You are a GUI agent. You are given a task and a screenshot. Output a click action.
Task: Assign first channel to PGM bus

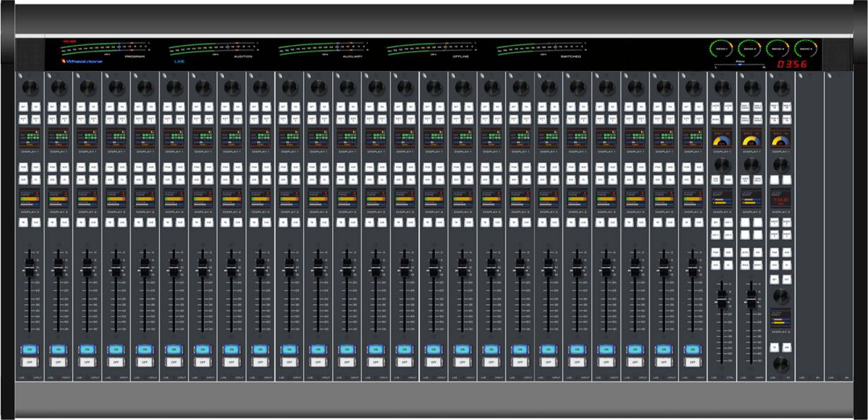[23, 167]
